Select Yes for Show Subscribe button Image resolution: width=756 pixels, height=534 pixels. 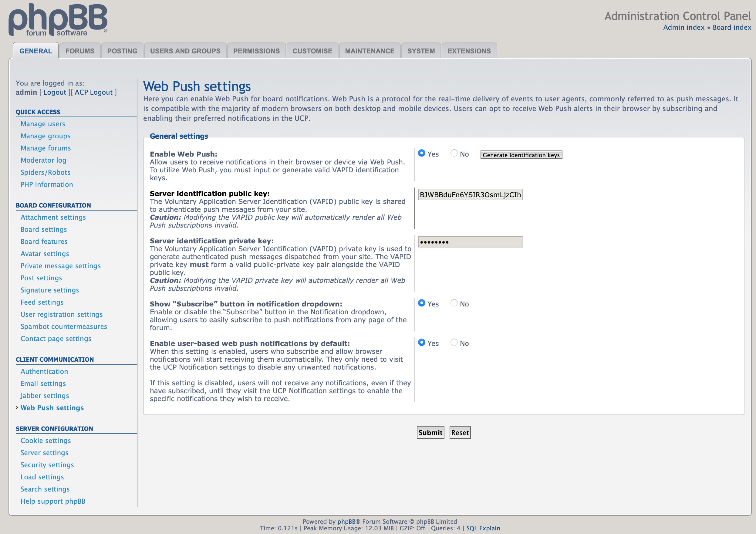coord(421,303)
